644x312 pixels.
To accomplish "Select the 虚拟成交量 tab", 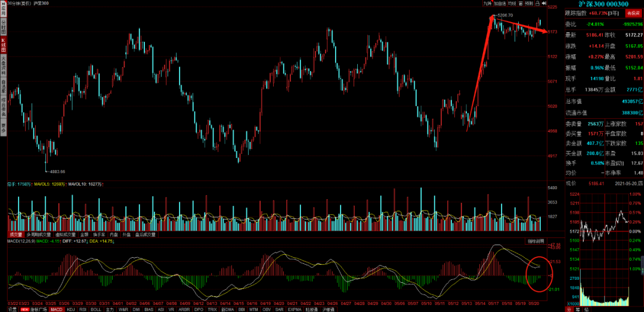I will (66, 234).
